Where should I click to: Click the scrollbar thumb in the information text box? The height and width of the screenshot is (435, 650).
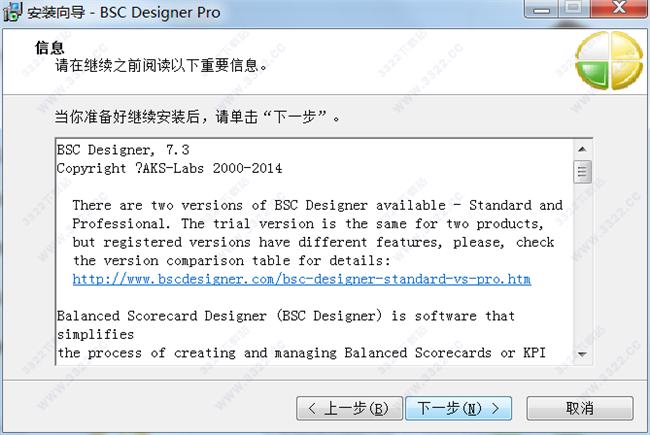[x=580, y=172]
